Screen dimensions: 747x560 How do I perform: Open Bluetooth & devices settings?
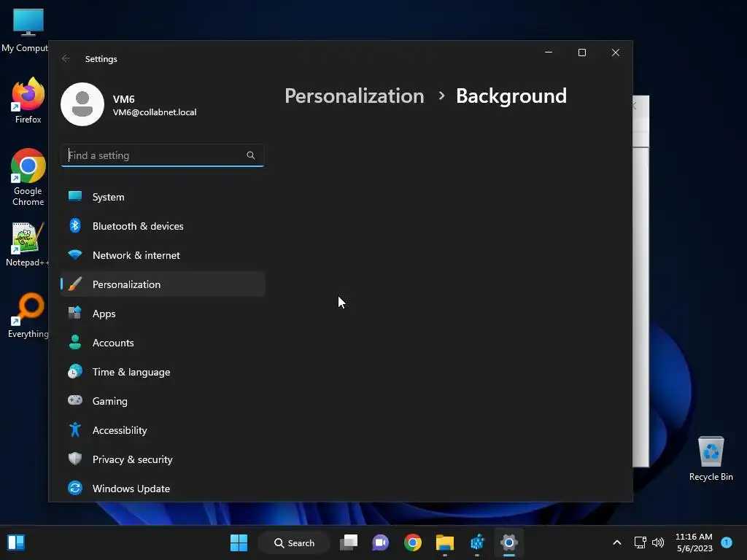point(163,226)
